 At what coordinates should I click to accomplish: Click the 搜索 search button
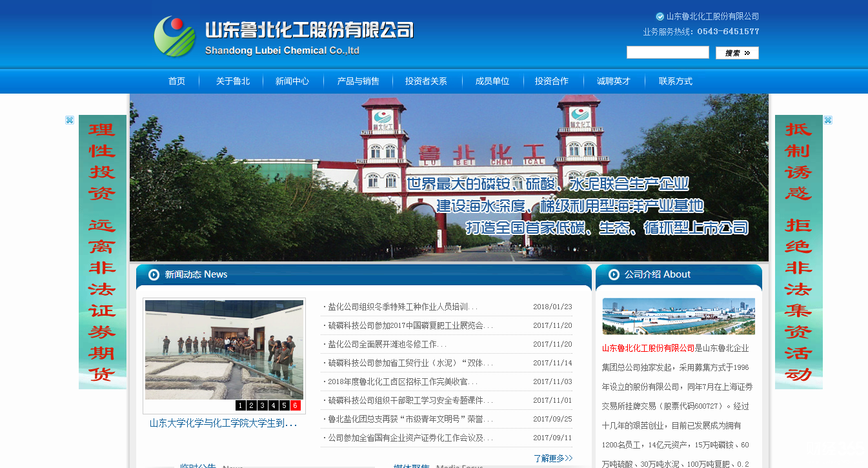(x=737, y=53)
